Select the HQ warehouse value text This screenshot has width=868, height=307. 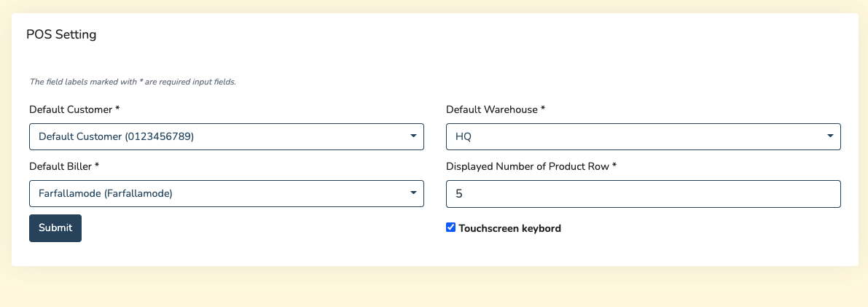click(464, 136)
